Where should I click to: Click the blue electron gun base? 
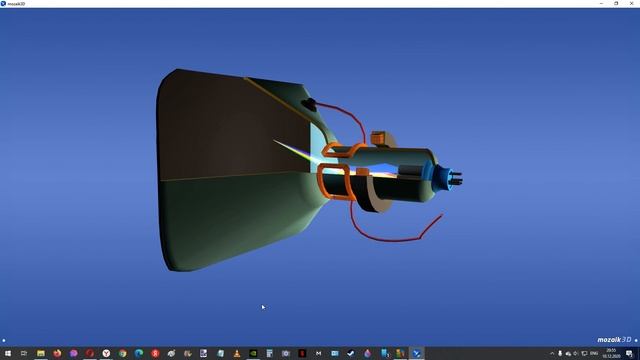442,178
